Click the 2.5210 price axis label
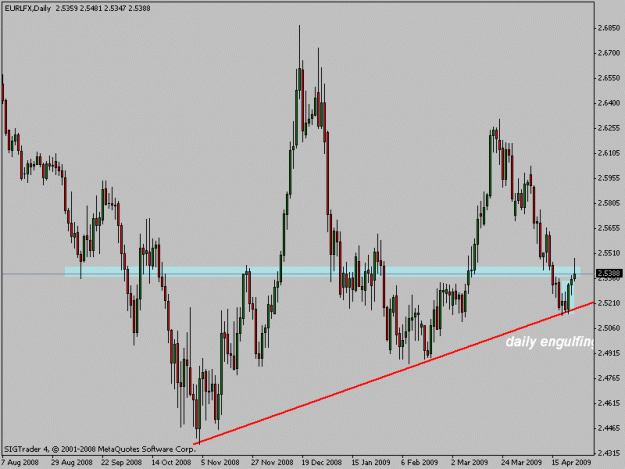 (609, 303)
